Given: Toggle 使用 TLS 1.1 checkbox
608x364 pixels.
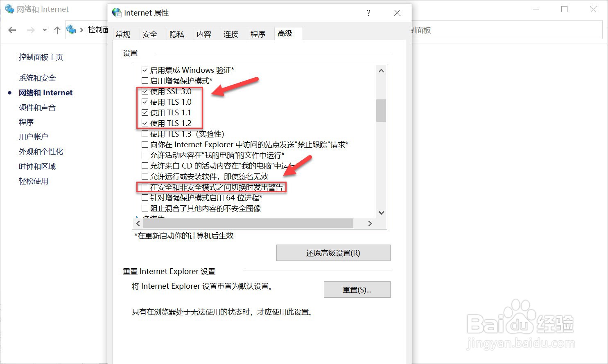Looking at the screenshot, I should [145, 112].
